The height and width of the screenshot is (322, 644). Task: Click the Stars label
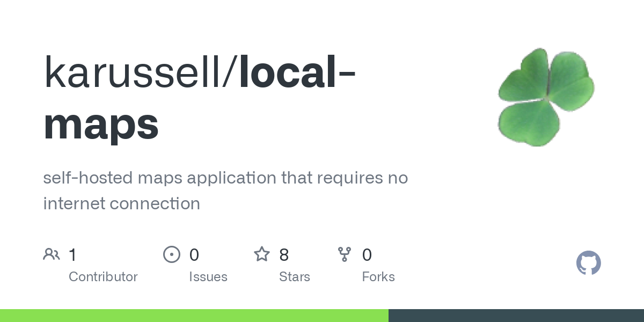295,277
